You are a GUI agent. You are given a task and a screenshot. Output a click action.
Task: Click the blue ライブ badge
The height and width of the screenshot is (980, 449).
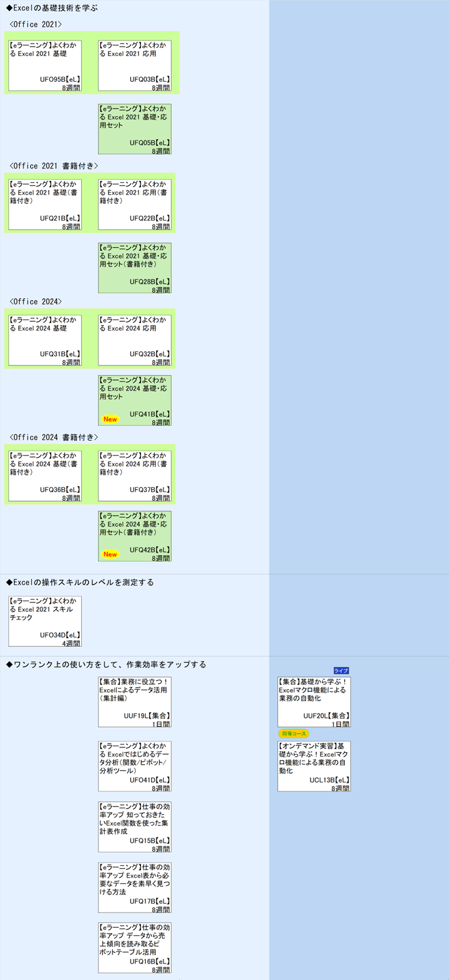pos(341,671)
